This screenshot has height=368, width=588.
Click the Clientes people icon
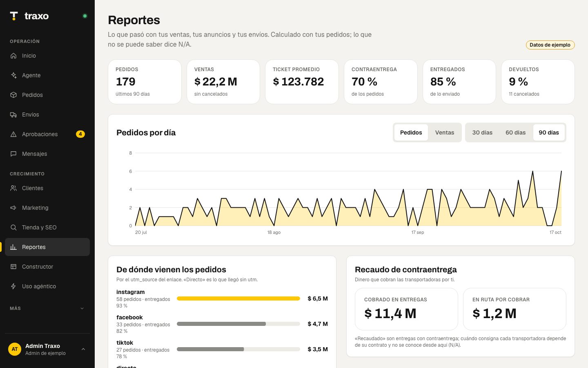tap(13, 188)
